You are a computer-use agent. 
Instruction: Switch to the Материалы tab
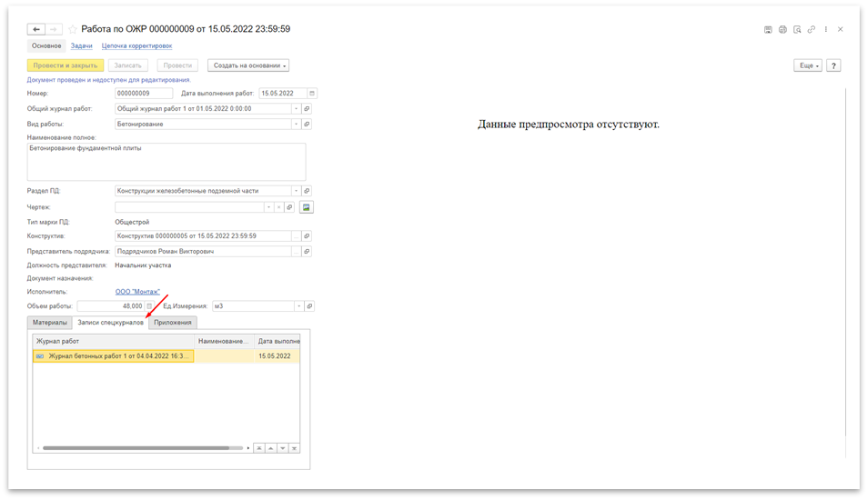click(x=48, y=323)
